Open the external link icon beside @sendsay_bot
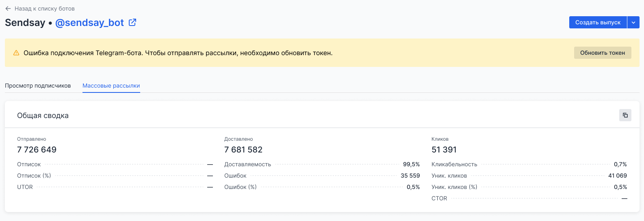 pos(132,23)
